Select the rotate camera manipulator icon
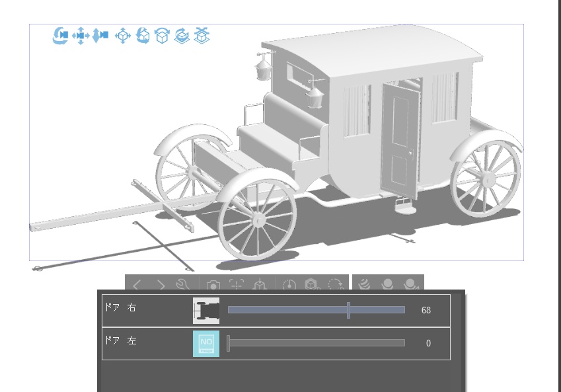The image size is (561, 392). point(61,36)
